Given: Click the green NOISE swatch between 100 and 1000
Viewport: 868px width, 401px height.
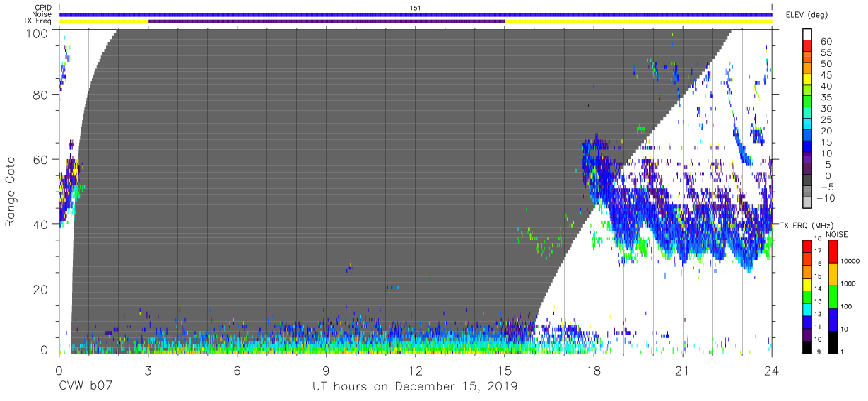Looking at the screenshot, I should [x=833, y=297].
